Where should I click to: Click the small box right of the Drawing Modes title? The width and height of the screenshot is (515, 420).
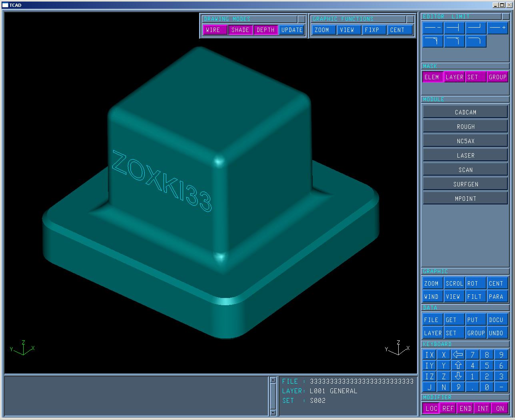[301, 19]
